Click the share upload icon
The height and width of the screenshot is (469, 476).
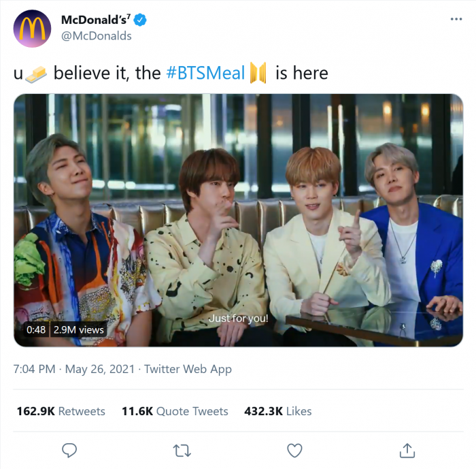[x=407, y=450]
